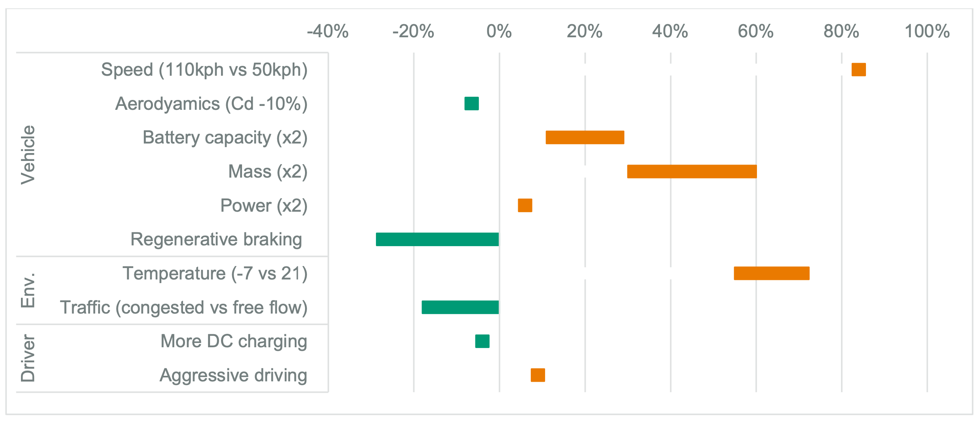This screenshot has width=980, height=421.
Task: Click the 0% axis tick label
Action: [499, 31]
